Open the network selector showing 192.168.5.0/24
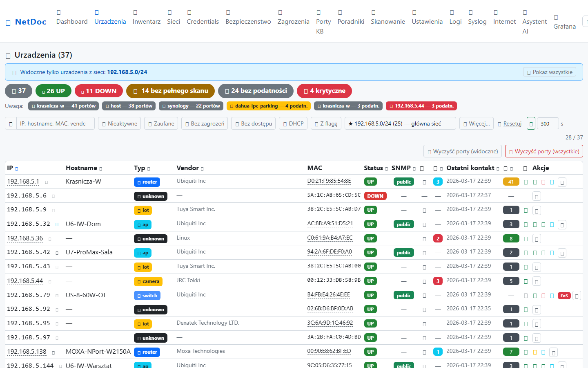 point(400,123)
